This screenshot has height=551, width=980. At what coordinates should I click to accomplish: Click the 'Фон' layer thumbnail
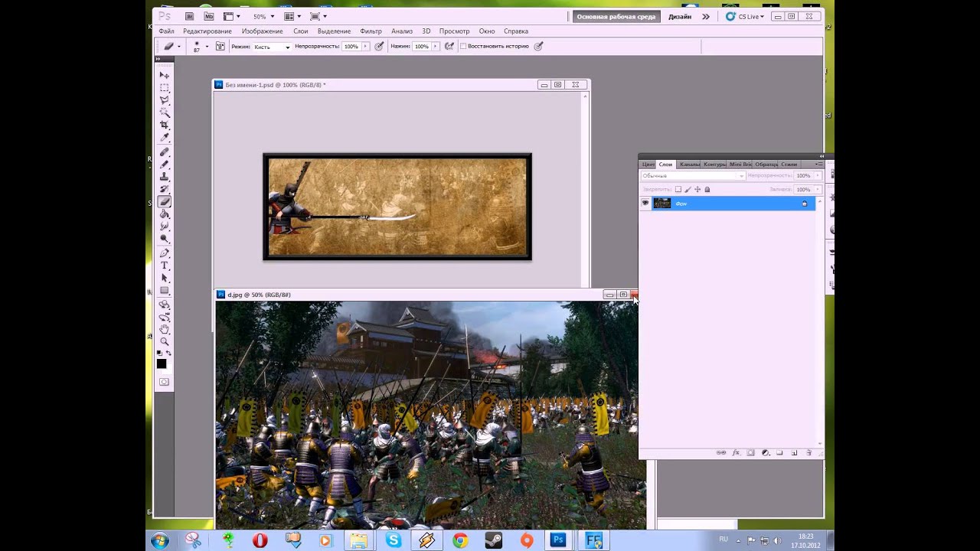point(662,203)
